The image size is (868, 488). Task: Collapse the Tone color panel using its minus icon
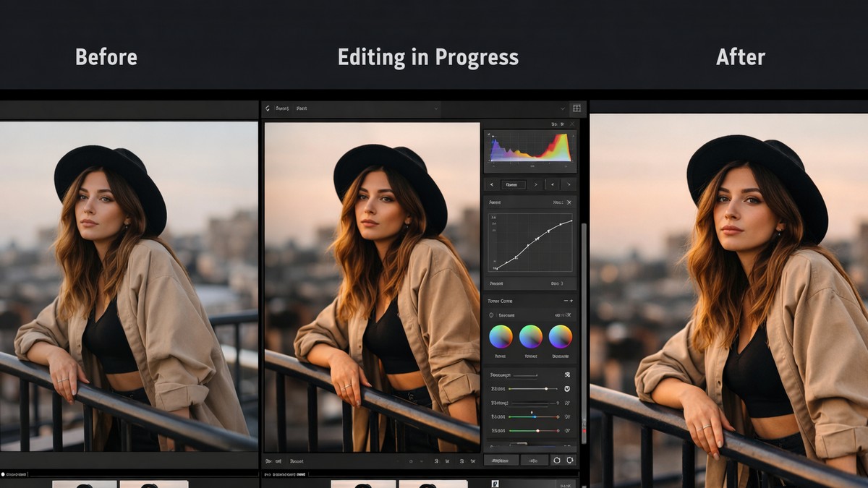click(x=565, y=301)
